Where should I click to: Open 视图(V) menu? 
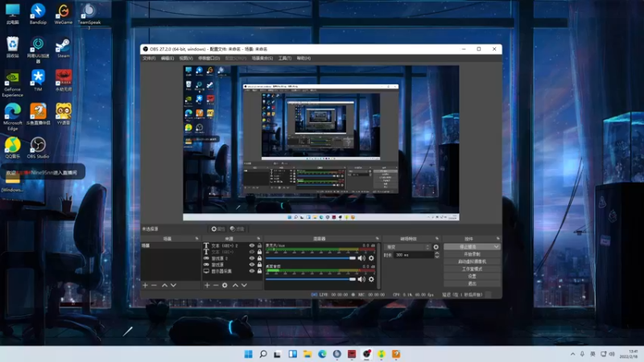click(x=186, y=58)
